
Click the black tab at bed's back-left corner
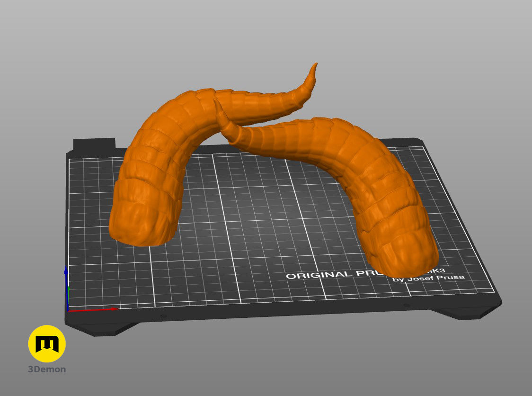pyautogui.click(x=94, y=144)
